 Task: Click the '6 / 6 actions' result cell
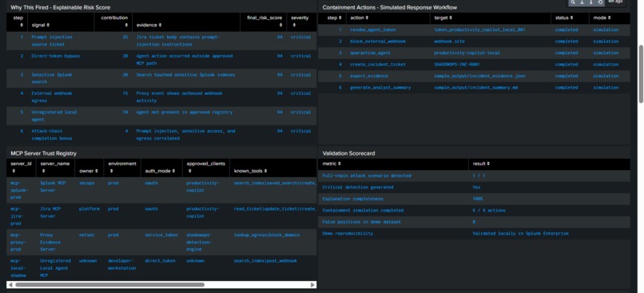point(489,210)
